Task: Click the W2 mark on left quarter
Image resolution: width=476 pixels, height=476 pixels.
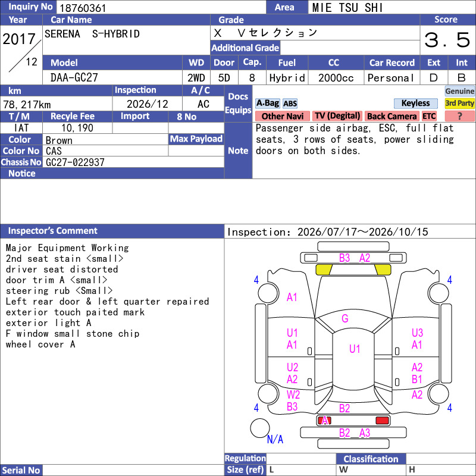Action: tap(293, 394)
